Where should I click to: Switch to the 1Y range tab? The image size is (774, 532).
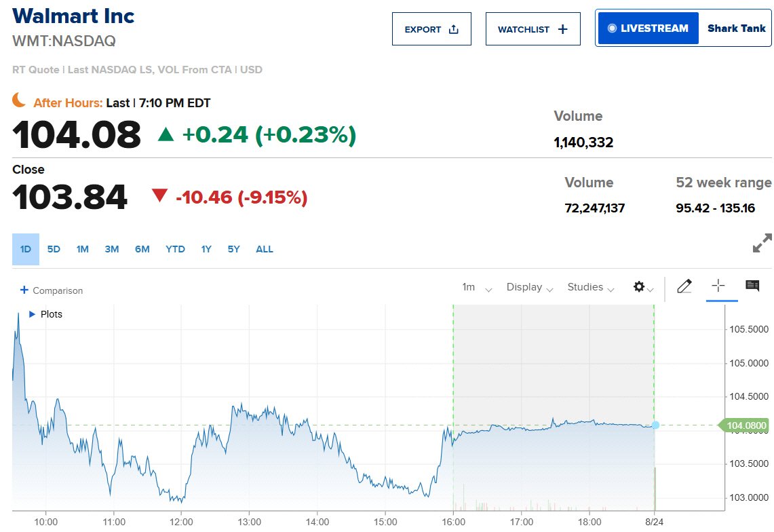(x=206, y=250)
